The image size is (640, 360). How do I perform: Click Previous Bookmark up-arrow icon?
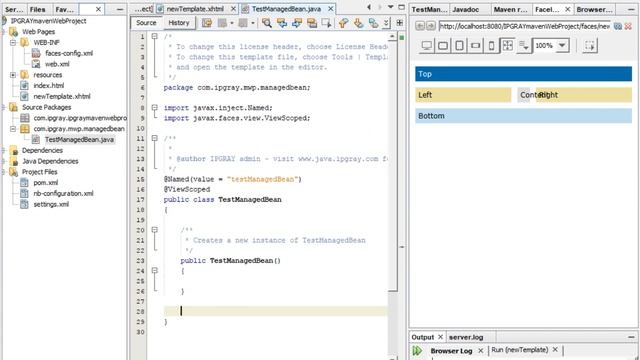[x=343, y=23]
